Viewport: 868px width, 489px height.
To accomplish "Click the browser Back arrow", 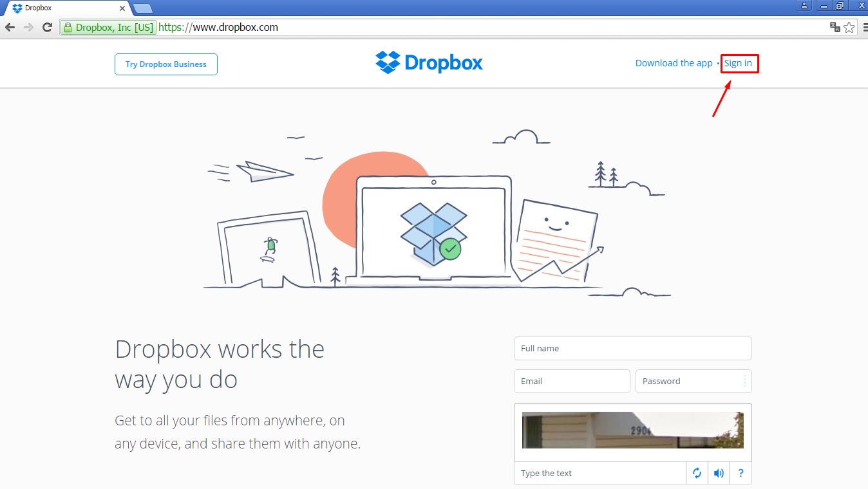I will (10, 27).
